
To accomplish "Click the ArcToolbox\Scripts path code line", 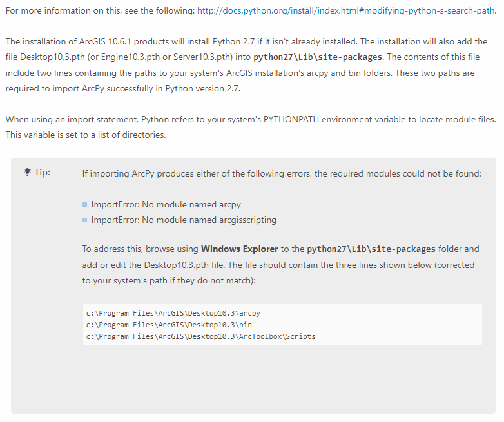I will 200,336.
